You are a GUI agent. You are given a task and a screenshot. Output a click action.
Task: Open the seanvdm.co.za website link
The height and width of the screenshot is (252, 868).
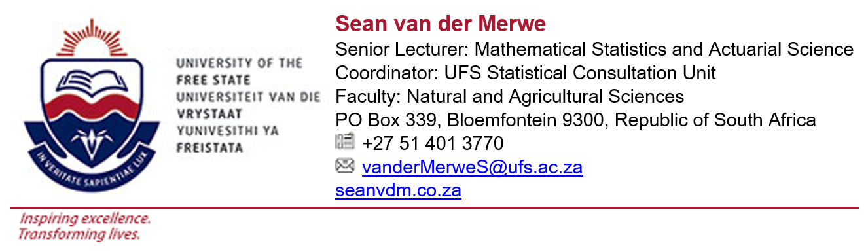[398, 190]
